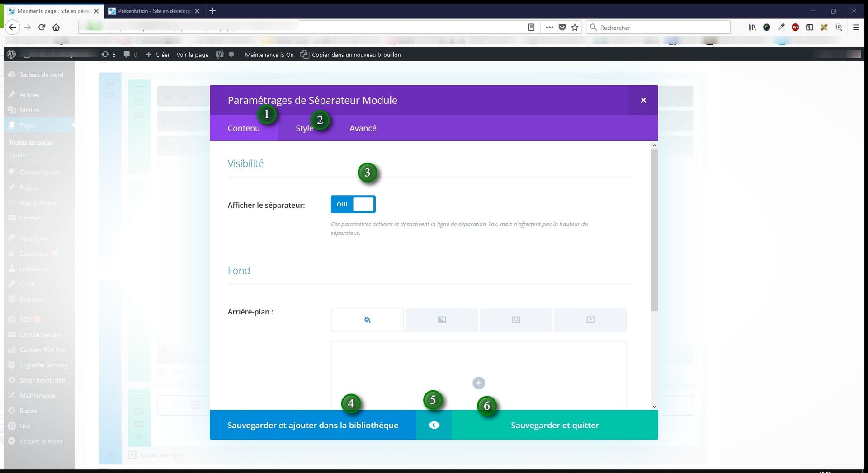Open Loginizer Security in the sidebar
868x473 pixels.
39,365
